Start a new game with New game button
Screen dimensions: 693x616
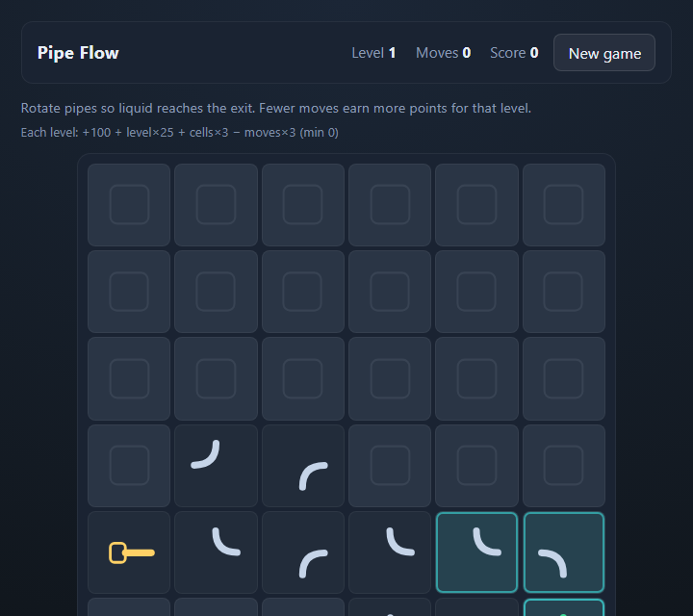pyautogui.click(x=604, y=53)
